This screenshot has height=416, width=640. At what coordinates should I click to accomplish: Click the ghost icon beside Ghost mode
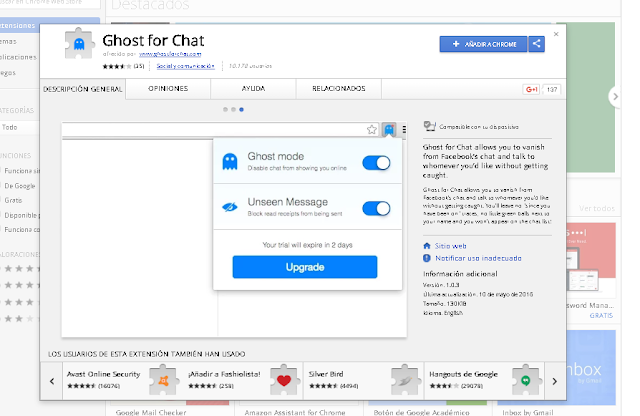pyautogui.click(x=230, y=162)
